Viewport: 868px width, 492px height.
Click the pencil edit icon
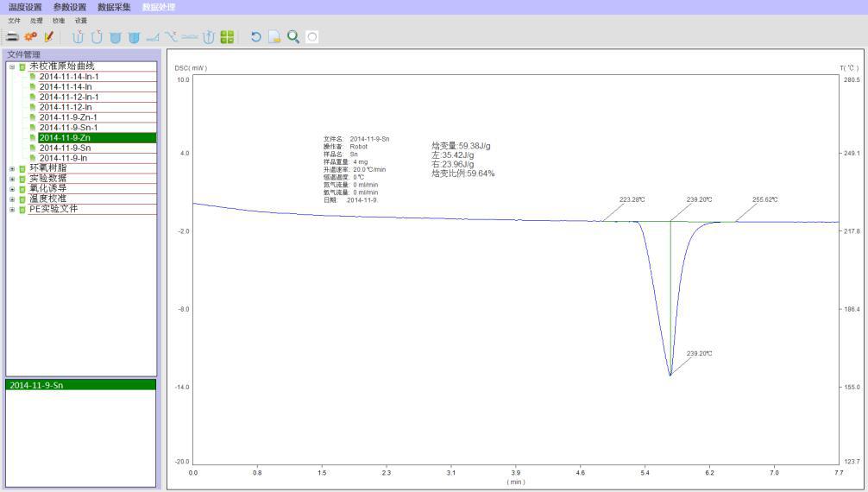pyautogui.click(x=48, y=37)
